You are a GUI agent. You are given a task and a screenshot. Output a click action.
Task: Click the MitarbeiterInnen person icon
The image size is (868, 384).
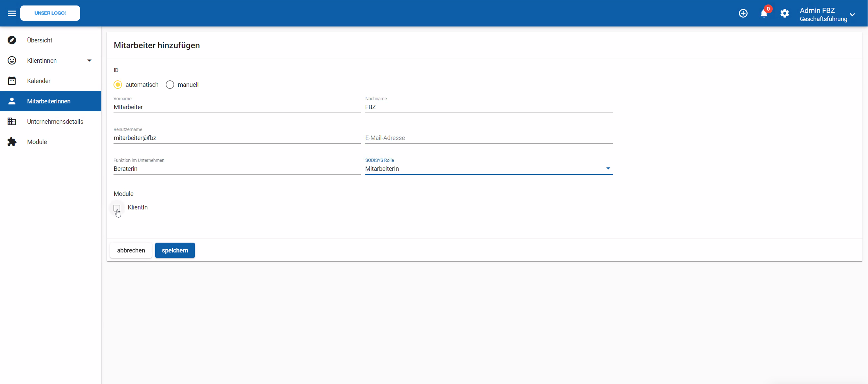click(12, 101)
